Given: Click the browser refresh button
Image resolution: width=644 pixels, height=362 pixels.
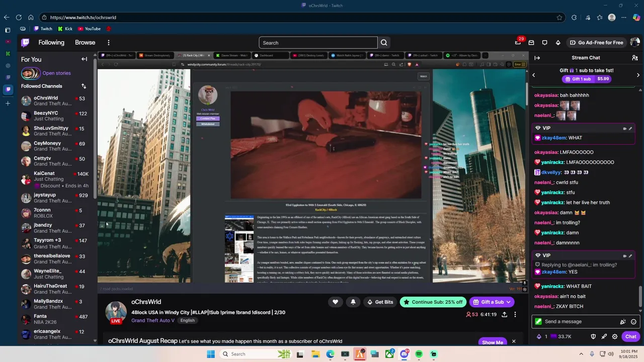Looking at the screenshot, I should [x=19, y=17].
